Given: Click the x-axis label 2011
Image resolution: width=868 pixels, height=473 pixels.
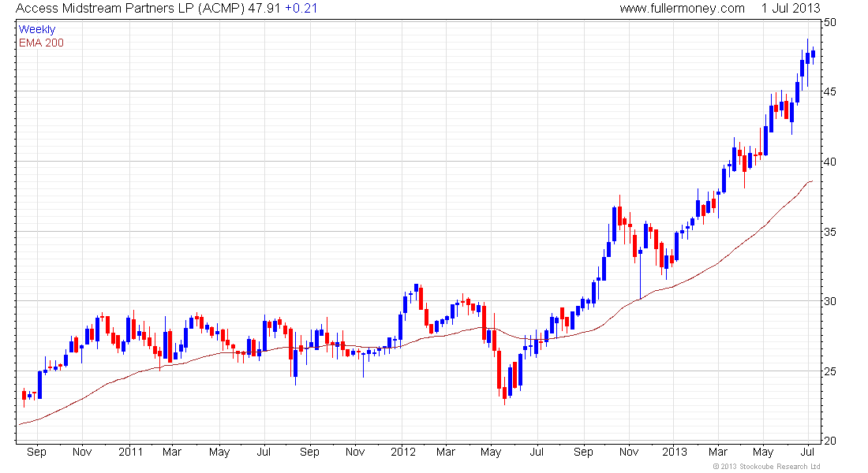Looking at the screenshot, I should tap(131, 452).
